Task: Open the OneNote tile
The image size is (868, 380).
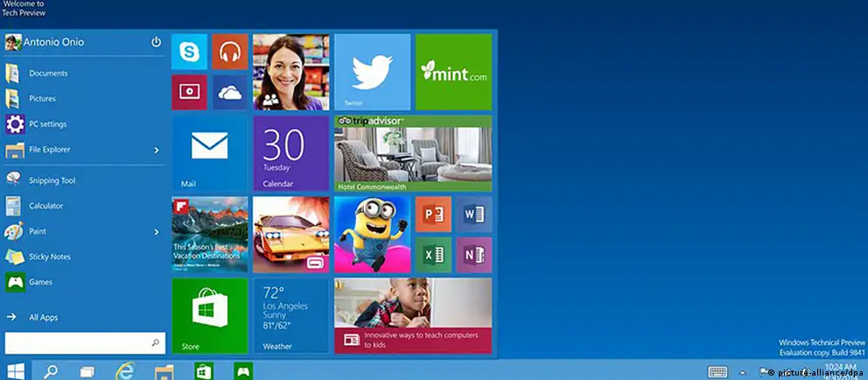Action: (473, 255)
